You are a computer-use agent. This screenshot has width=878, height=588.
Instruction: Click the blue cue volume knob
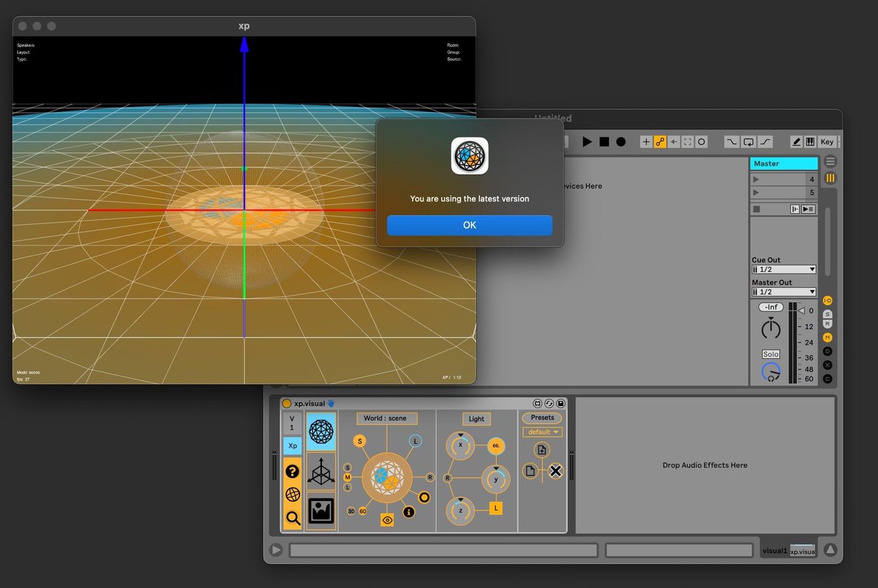pyautogui.click(x=770, y=373)
